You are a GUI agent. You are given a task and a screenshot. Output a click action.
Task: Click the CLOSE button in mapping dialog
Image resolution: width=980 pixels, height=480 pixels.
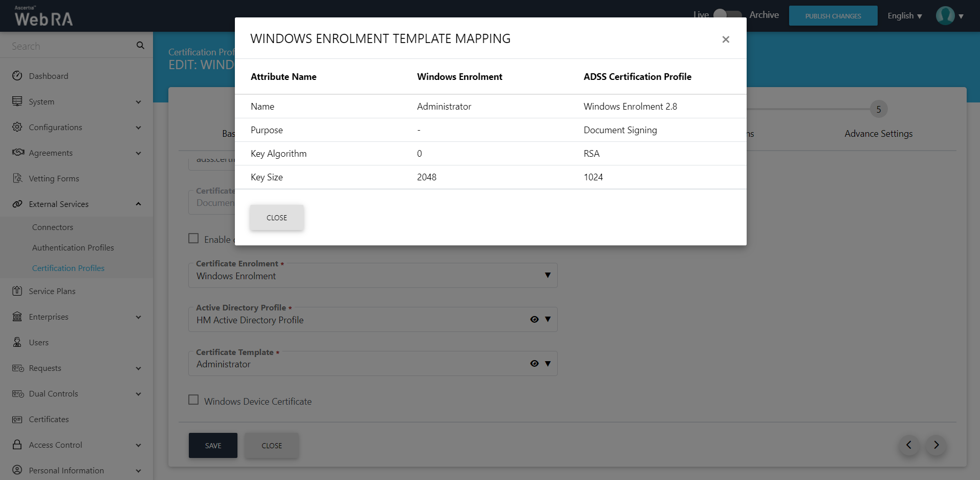tap(277, 218)
